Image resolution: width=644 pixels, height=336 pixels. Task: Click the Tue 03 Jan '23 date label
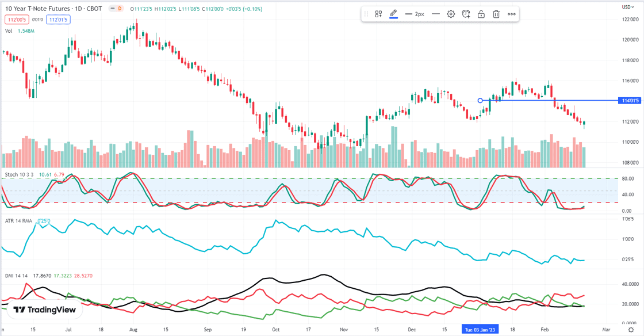480,330
